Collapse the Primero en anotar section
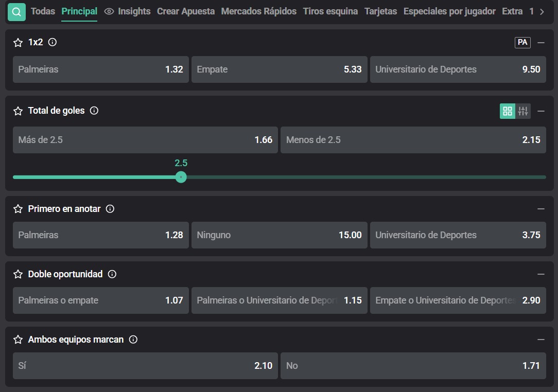 [x=541, y=209]
